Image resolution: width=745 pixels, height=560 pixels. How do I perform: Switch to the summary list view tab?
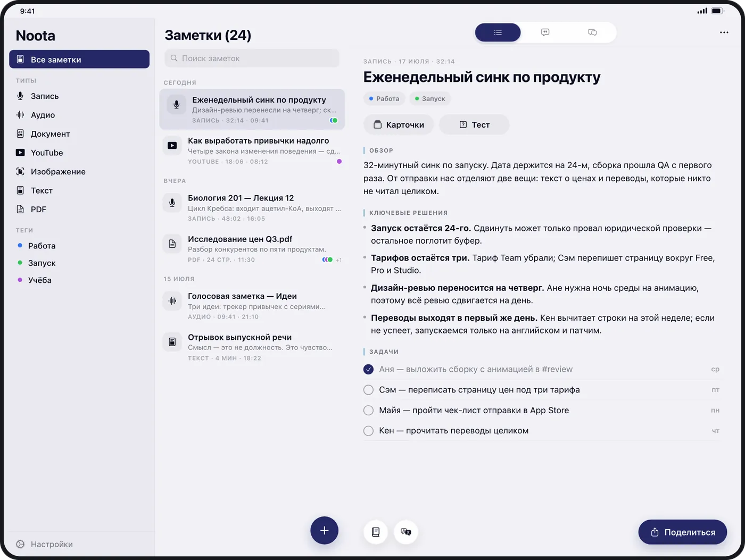point(498,32)
